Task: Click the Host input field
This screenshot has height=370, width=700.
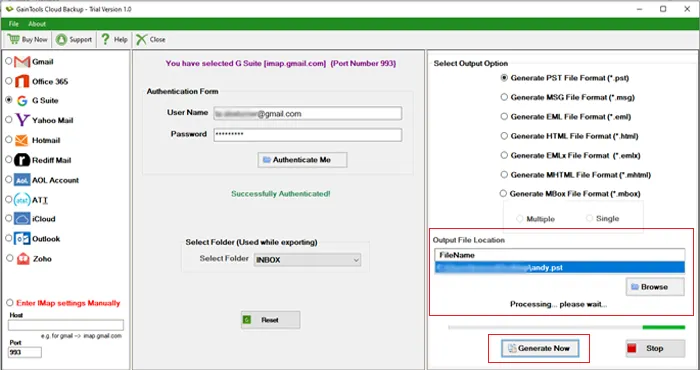Action: click(x=66, y=325)
